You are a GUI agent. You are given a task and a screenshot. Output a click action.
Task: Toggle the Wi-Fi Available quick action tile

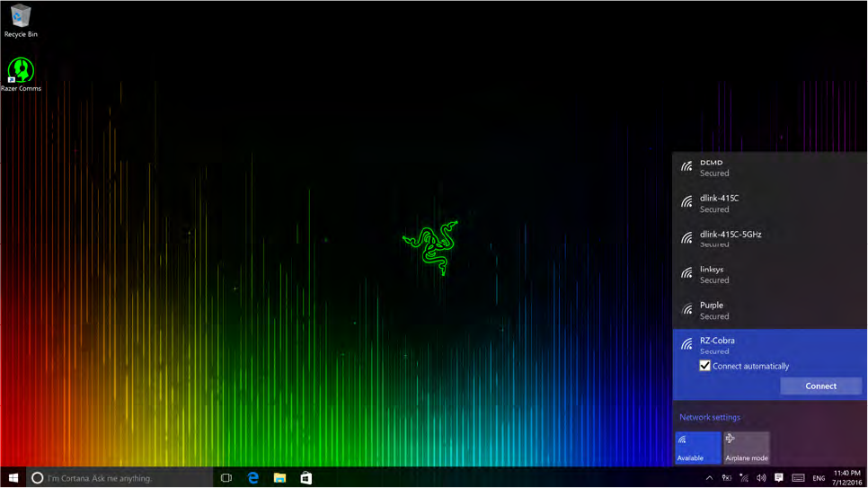(x=698, y=448)
